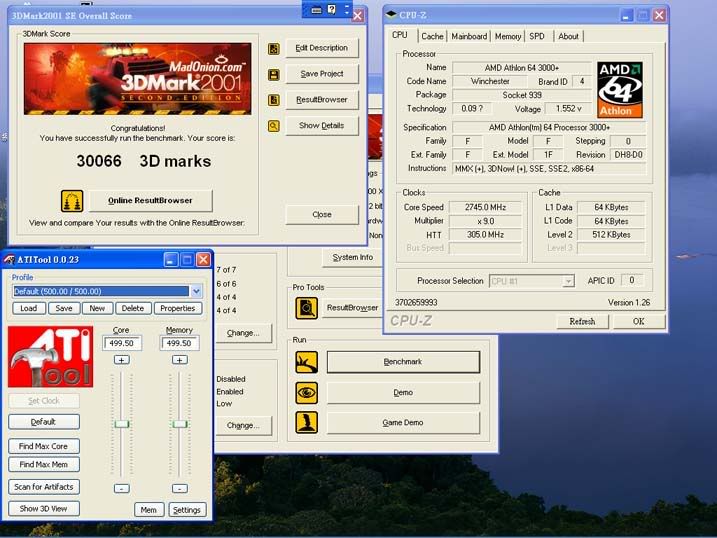Image resolution: width=717 pixels, height=538 pixels.
Task: Click the AMD Athlon 64 logo
Action: [620, 90]
